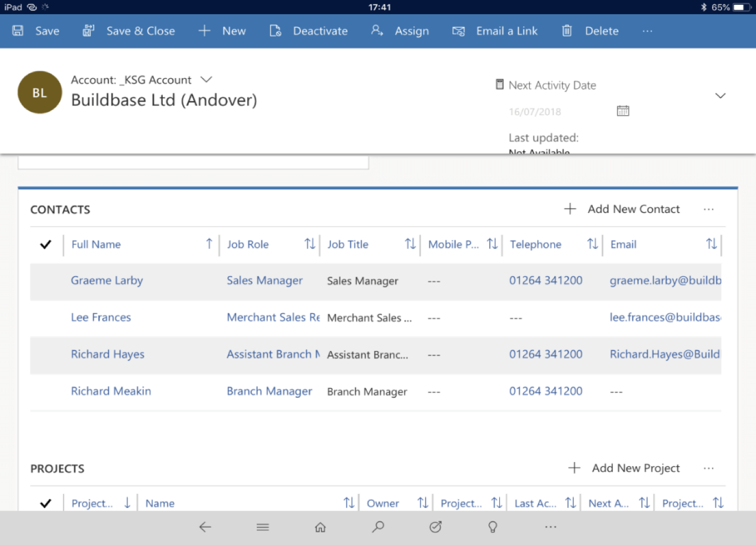756x545 pixels.
Task: Email Richard.Hayes@Build address
Action: [x=665, y=354]
